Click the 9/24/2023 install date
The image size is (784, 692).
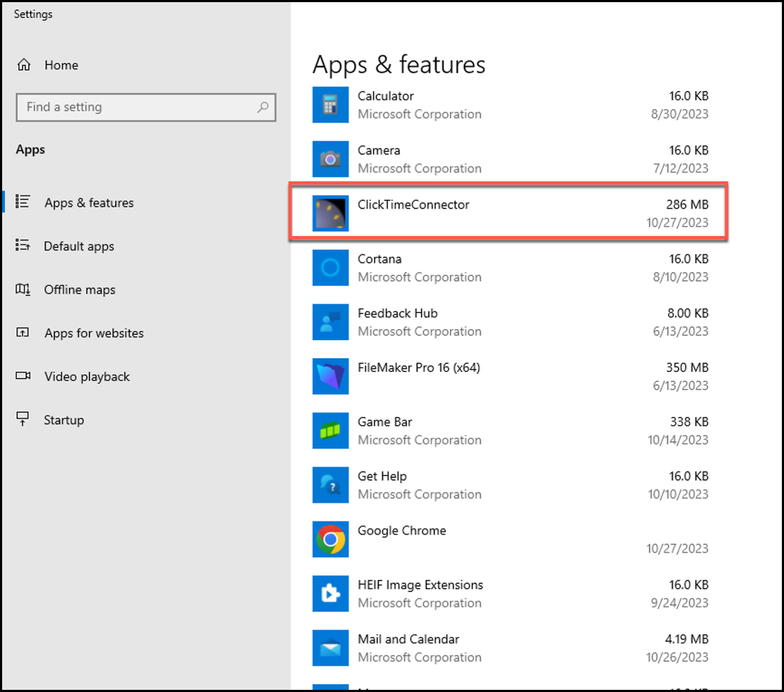pos(680,603)
